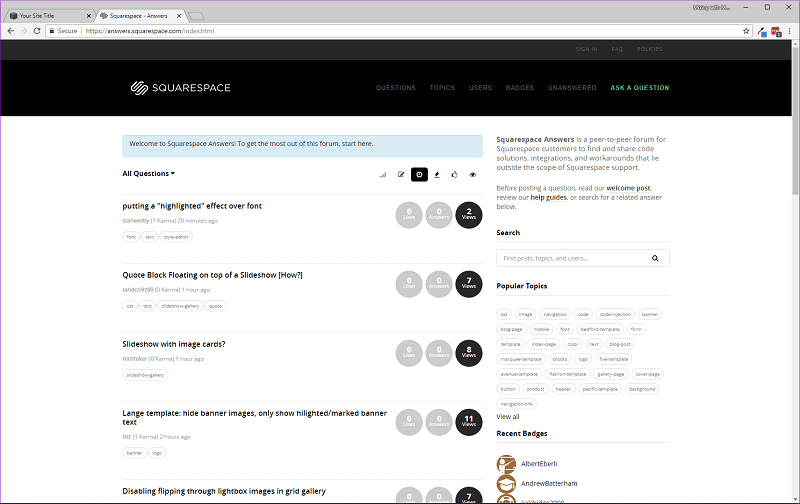The image size is (800, 504).
Task: Sort questions by the bar-chart relevance icon
Action: click(x=383, y=174)
